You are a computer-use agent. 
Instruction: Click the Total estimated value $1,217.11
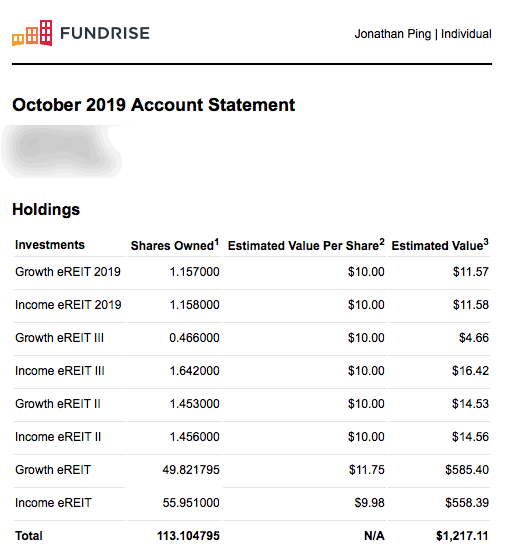click(x=462, y=536)
